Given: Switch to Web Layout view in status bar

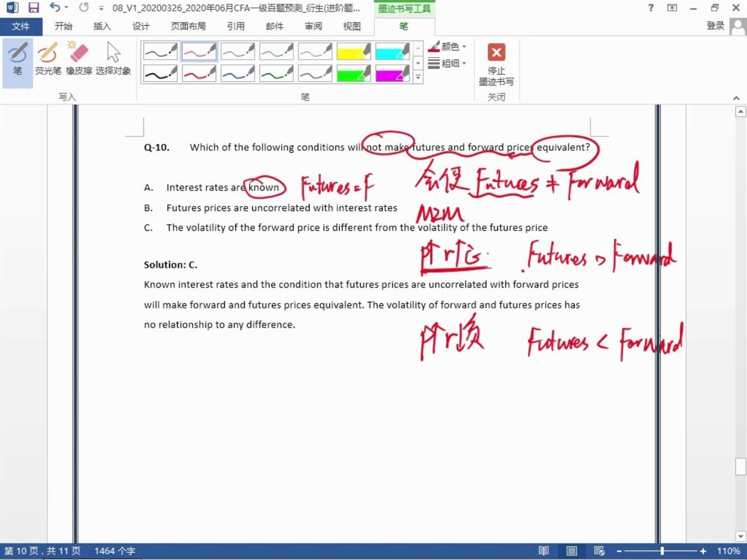Looking at the screenshot, I should tap(599, 551).
